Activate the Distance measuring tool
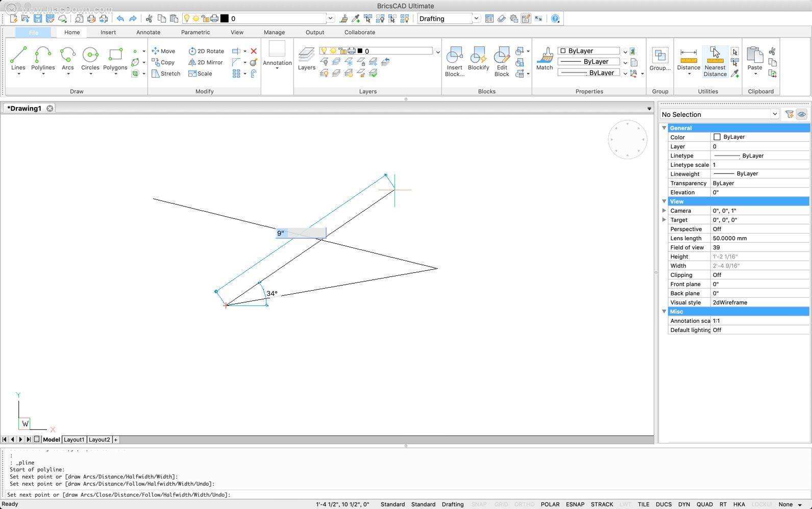The height and width of the screenshot is (509, 812). (688, 55)
